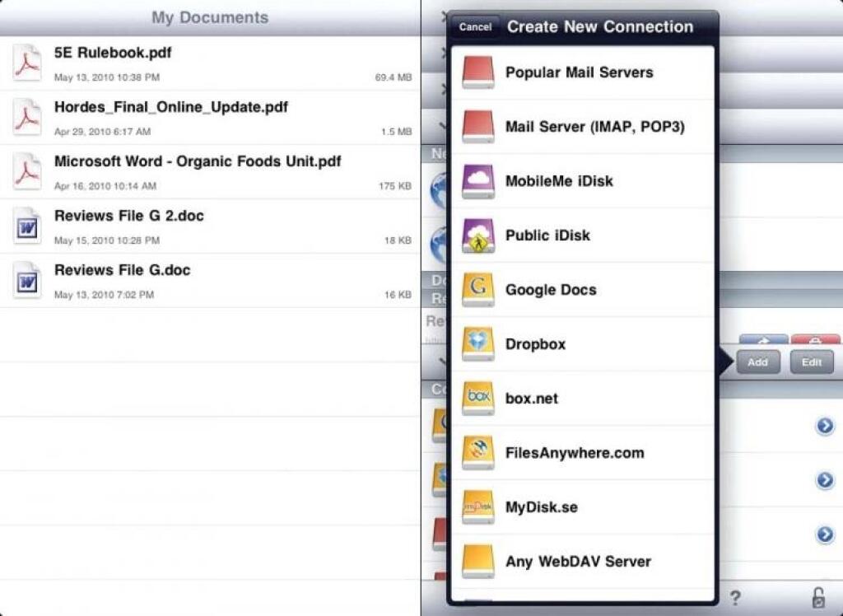Viewport: 843px width, 616px height.
Task: Tap the Popular Mail Servers drive icon
Action: click(x=478, y=72)
